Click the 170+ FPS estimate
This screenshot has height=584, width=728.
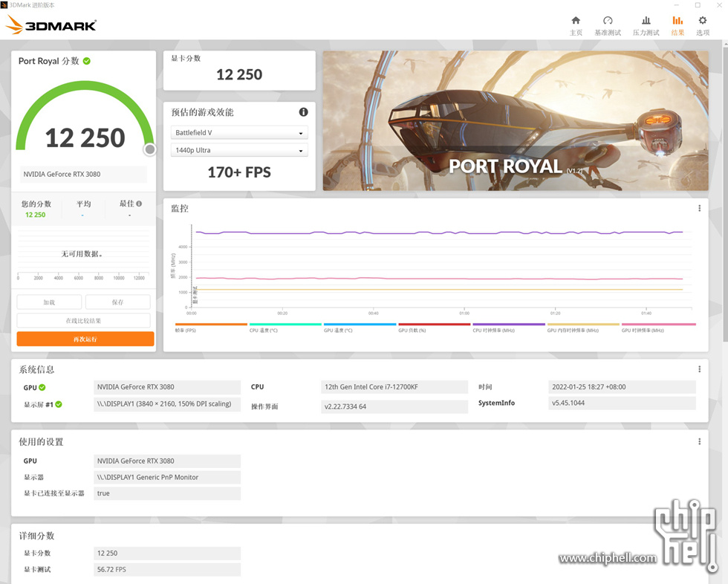pyautogui.click(x=239, y=172)
